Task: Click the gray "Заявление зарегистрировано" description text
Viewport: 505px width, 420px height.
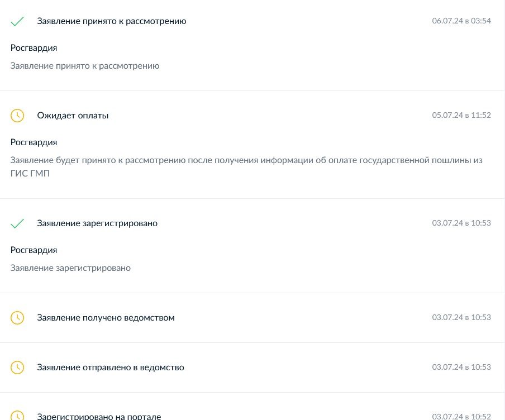Action: pos(70,268)
